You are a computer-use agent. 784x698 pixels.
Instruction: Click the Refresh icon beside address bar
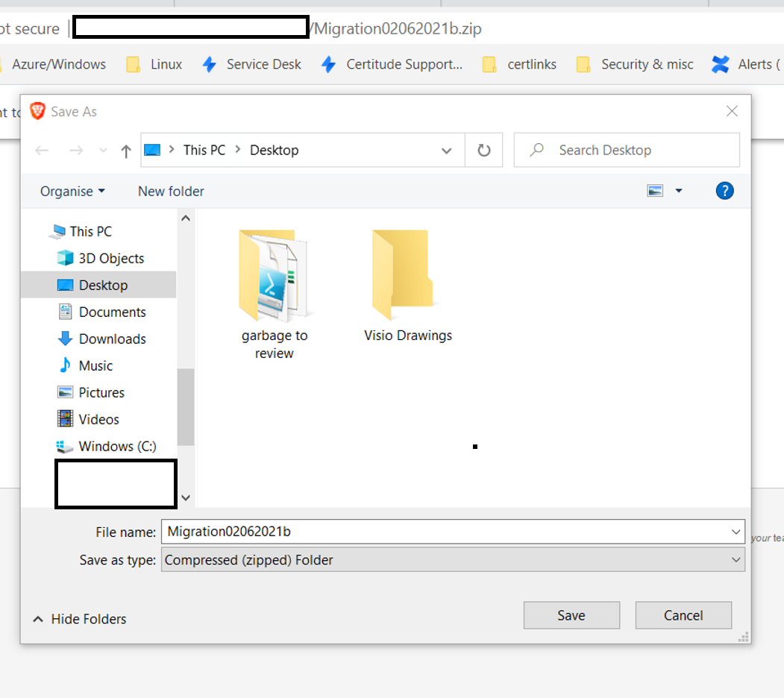tap(484, 151)
